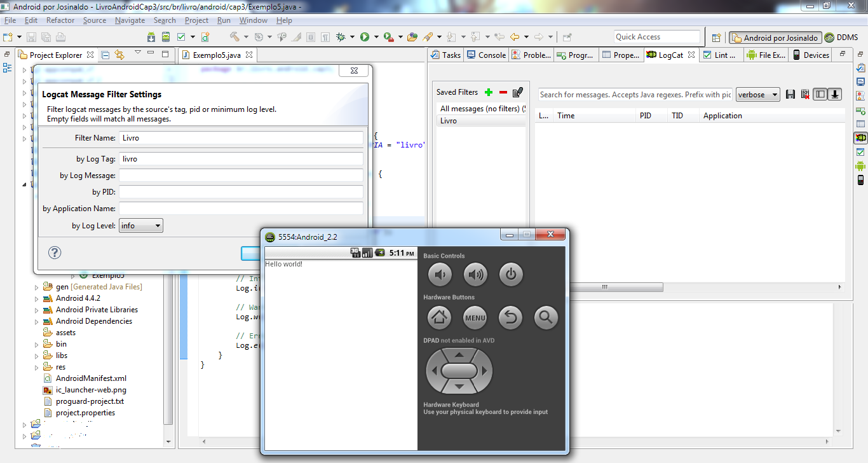The width and height of the screenshot is (868, 463).
Task: Click the Run green play icon
Action: (x=365, y=37)
